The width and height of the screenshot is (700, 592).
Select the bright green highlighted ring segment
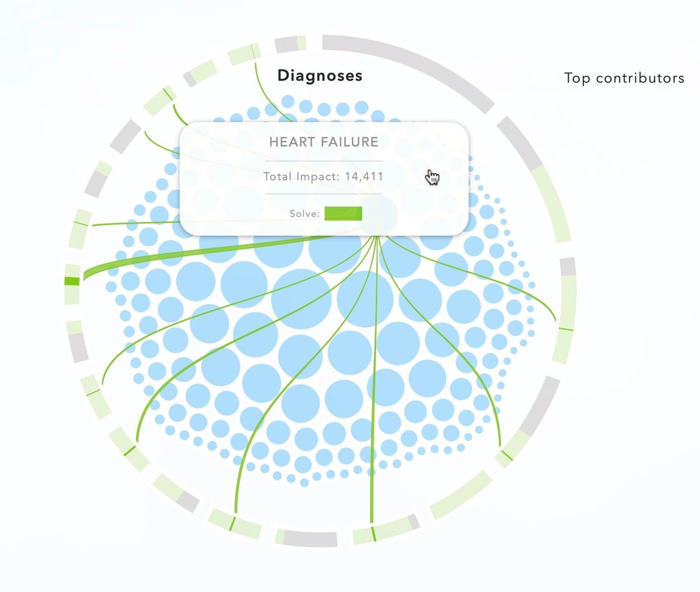point(72,281)
